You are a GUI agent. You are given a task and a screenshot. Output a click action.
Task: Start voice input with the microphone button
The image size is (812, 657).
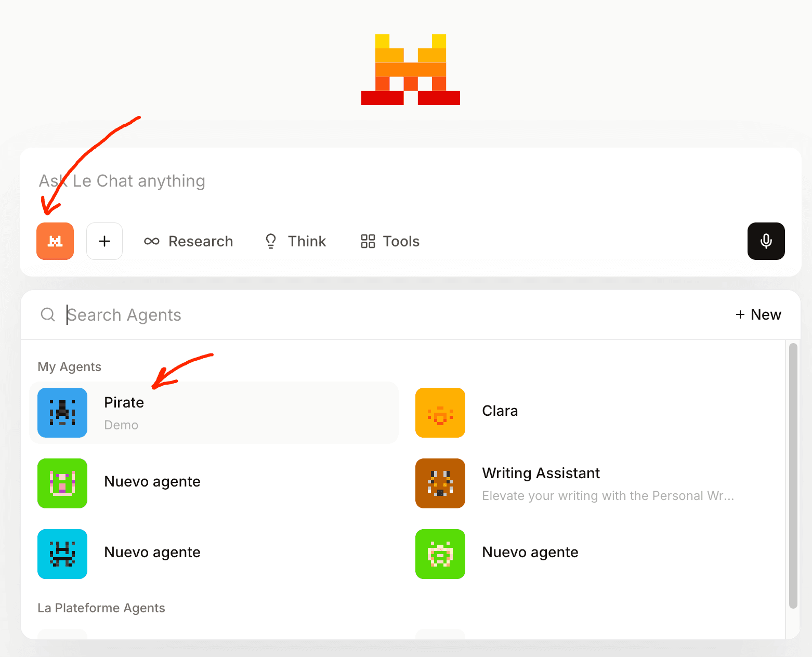click(766, 241)
